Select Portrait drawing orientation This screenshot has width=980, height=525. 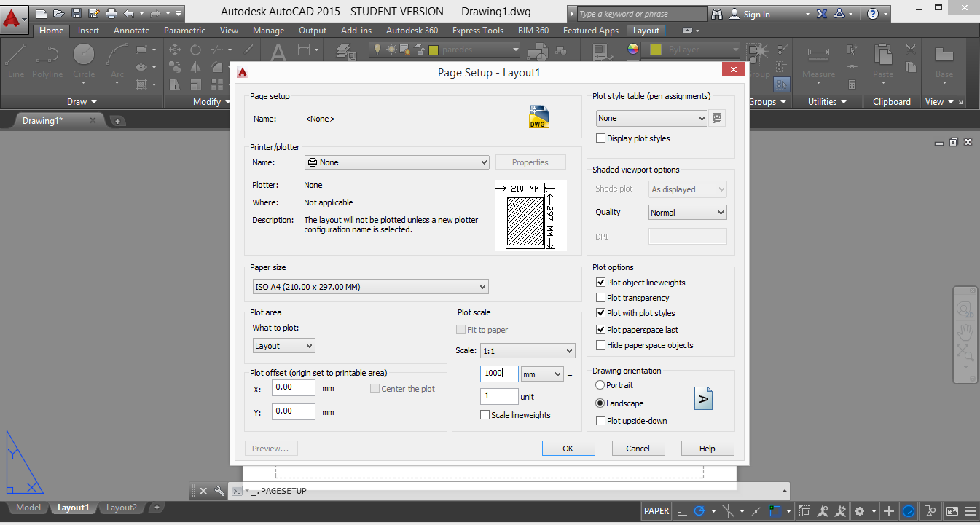tap(600, 385)
